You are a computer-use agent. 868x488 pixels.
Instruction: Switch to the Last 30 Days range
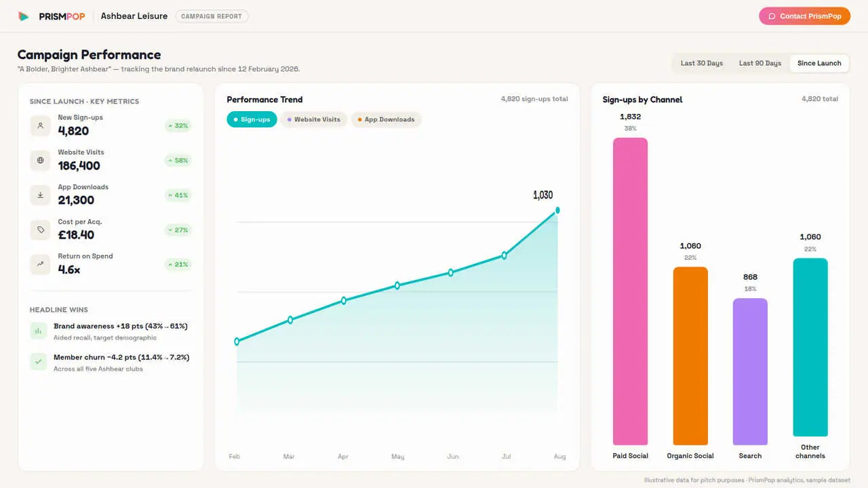point(702,63)
